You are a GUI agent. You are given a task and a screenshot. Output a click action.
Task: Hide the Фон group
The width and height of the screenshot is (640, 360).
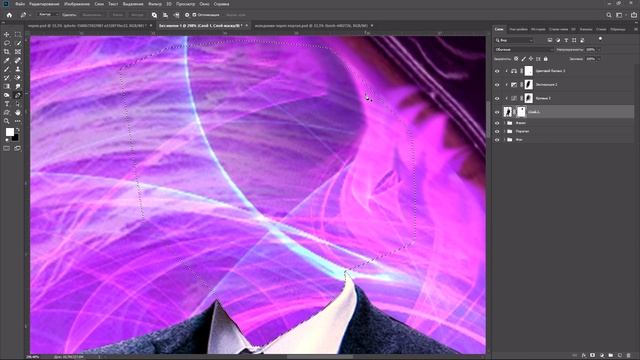(x=497, y=140)
